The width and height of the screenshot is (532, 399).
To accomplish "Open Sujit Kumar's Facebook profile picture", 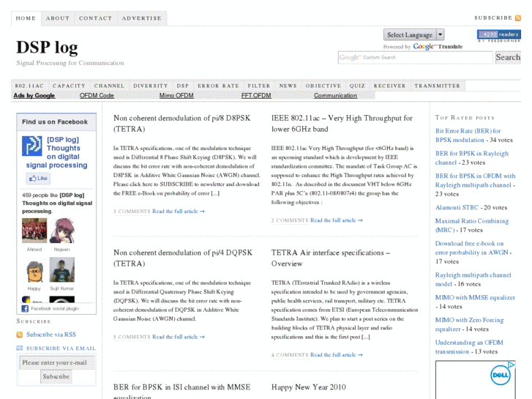I will tap(61, 269).
